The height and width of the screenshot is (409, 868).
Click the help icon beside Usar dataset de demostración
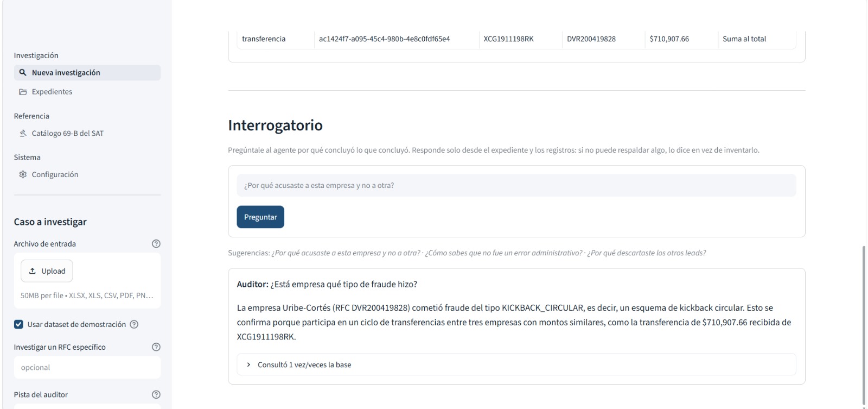134,324
